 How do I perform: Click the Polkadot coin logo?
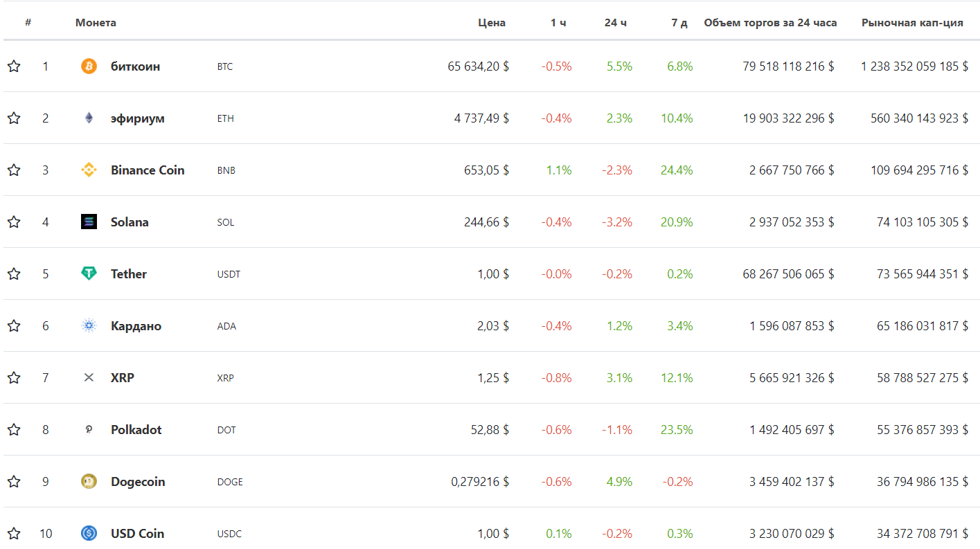click(89, 430)
